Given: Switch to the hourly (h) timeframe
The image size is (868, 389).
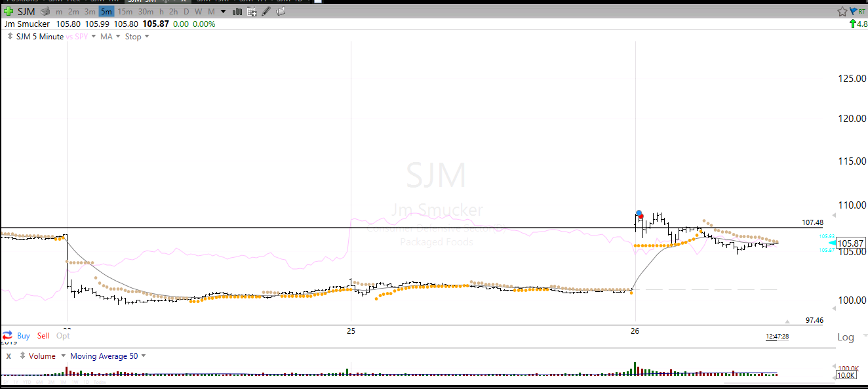Looking at the screenshot, I should [x=161, y=12].
